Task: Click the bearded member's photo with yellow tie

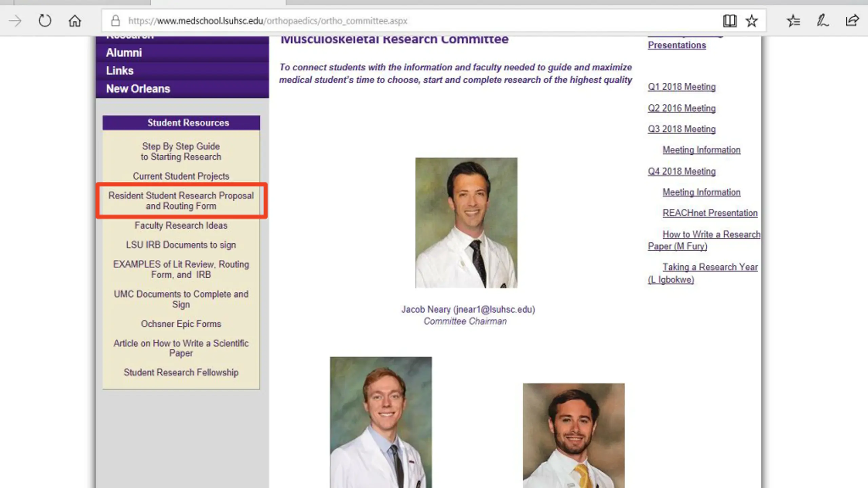Action: click(x=574, y=435)
